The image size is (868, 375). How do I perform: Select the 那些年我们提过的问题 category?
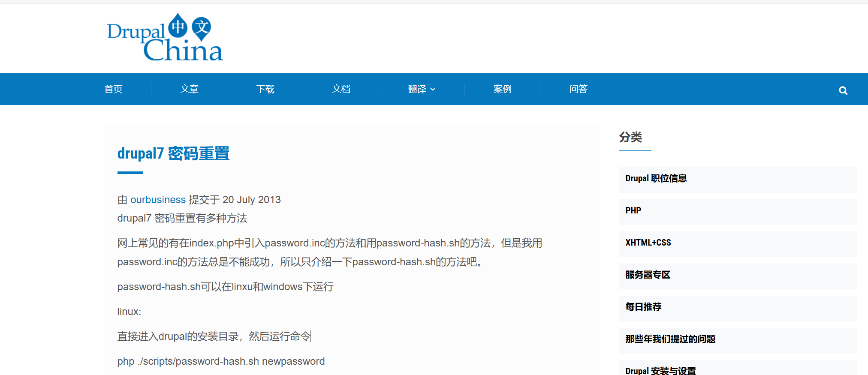738,340
